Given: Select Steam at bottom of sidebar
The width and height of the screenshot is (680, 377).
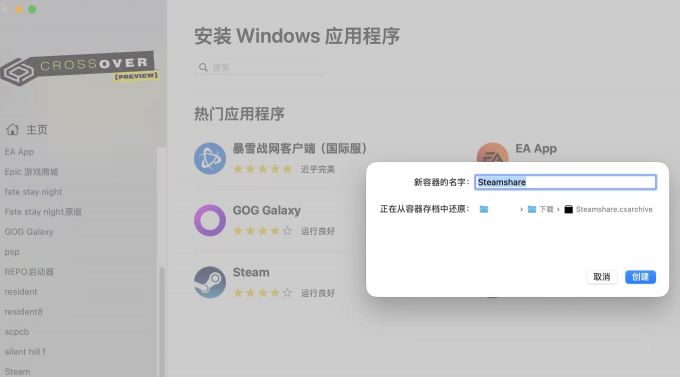Looking at the screenshot, I should pos(17,371).
